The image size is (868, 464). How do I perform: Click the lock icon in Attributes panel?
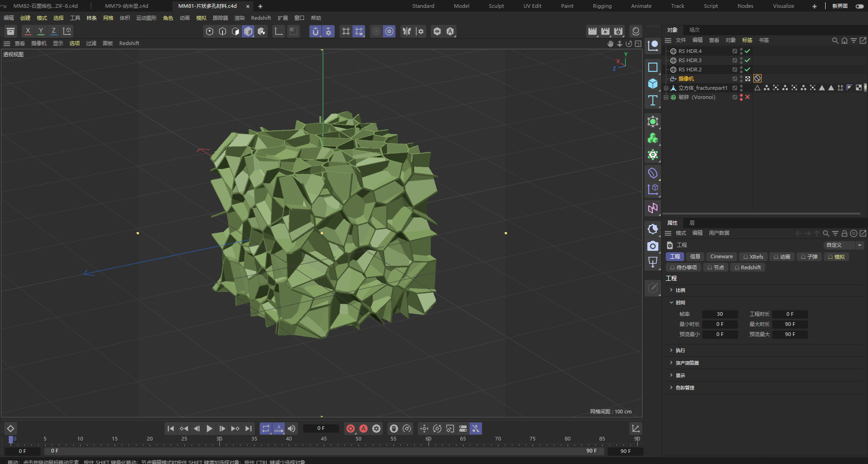coord(844,233)
